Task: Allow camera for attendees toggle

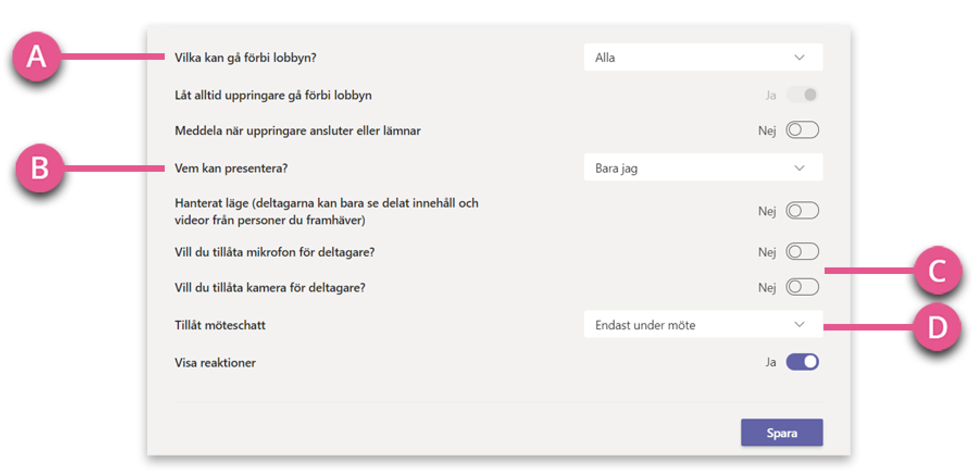Action: click(802, 287)
